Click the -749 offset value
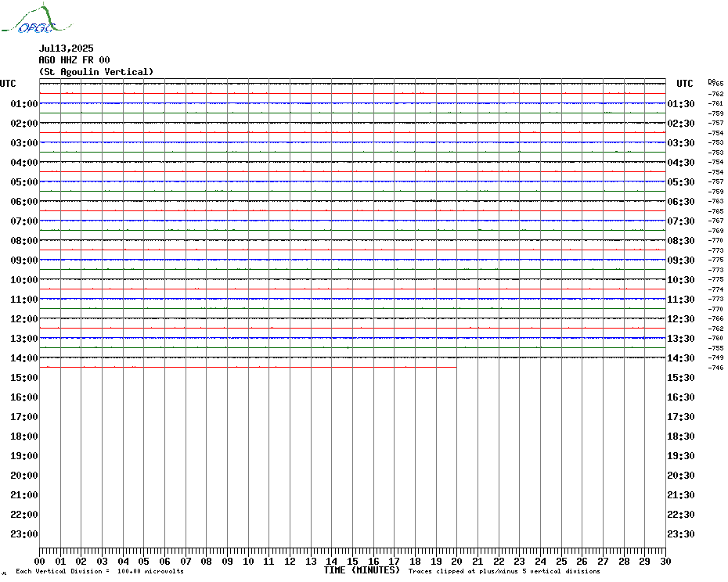The height and width of the screenshot is (582, 728). (716, 357)
